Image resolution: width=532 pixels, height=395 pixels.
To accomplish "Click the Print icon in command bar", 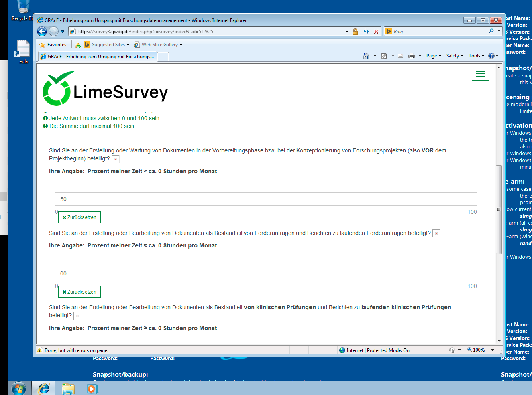I will (412, 56).
